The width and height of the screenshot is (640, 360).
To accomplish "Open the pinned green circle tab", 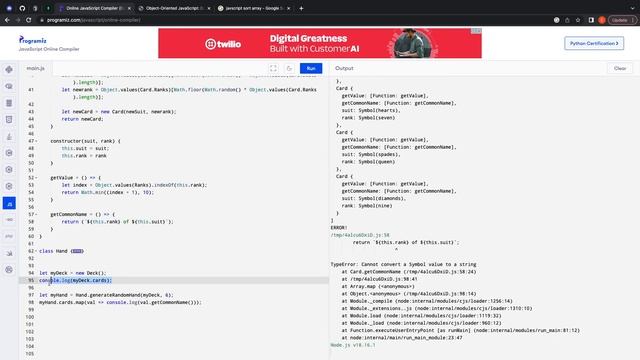I will pyautogui.click(x=48, y=8).
